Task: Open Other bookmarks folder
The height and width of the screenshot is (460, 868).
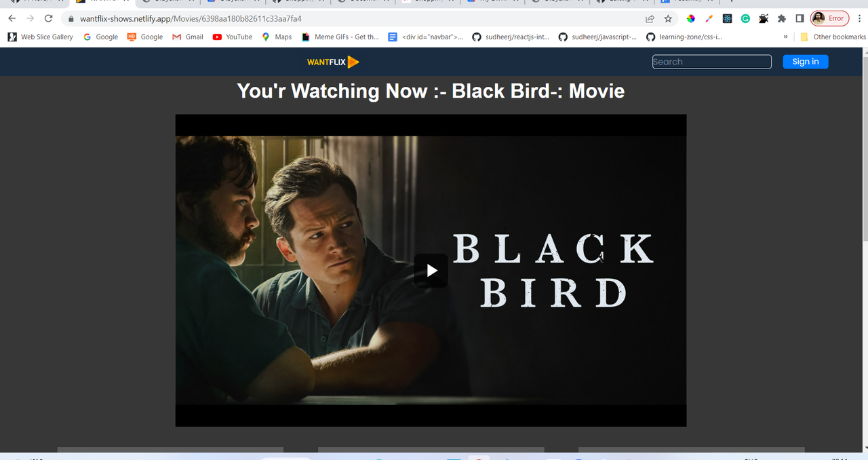Action: (833, 37)
